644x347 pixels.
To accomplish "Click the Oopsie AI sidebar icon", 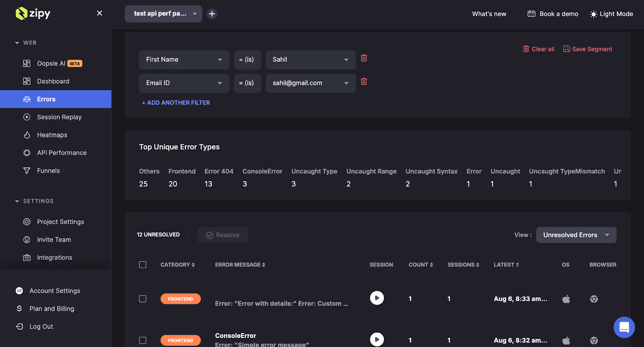I will point(27,64).
